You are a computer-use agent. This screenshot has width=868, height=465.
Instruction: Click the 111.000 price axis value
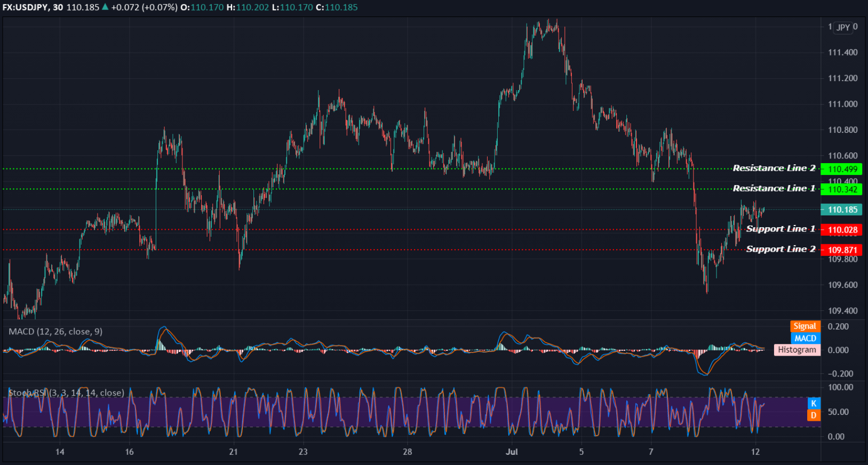pos(843,104)
